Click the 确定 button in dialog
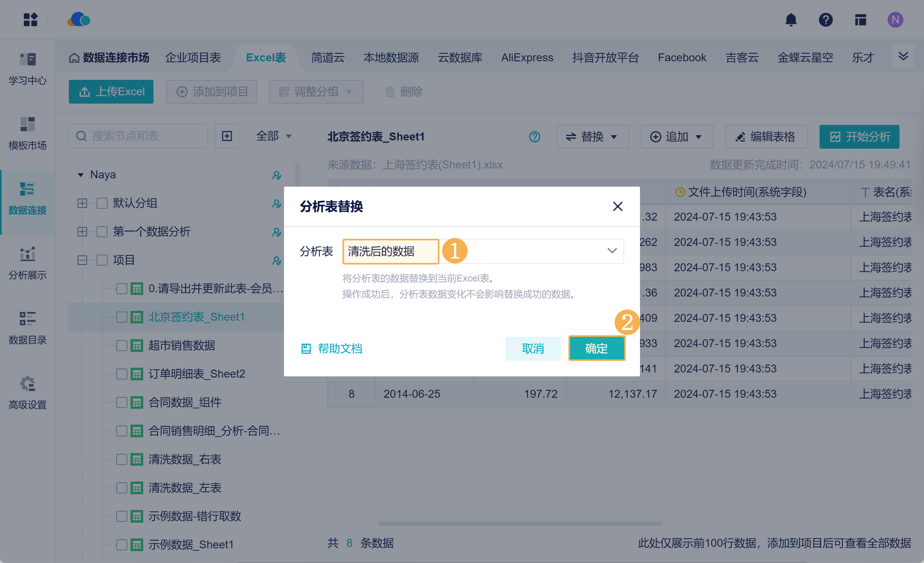924x563 pixels. (x=596, y=348)
